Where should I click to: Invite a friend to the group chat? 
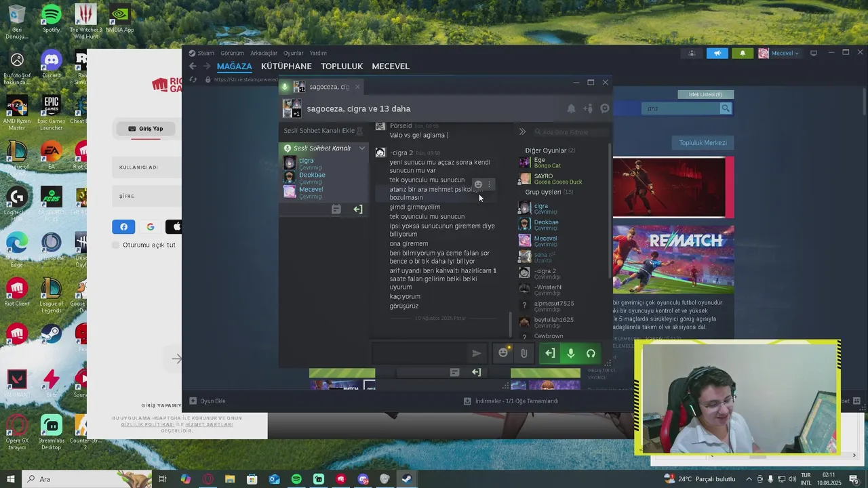pos(588,108)
